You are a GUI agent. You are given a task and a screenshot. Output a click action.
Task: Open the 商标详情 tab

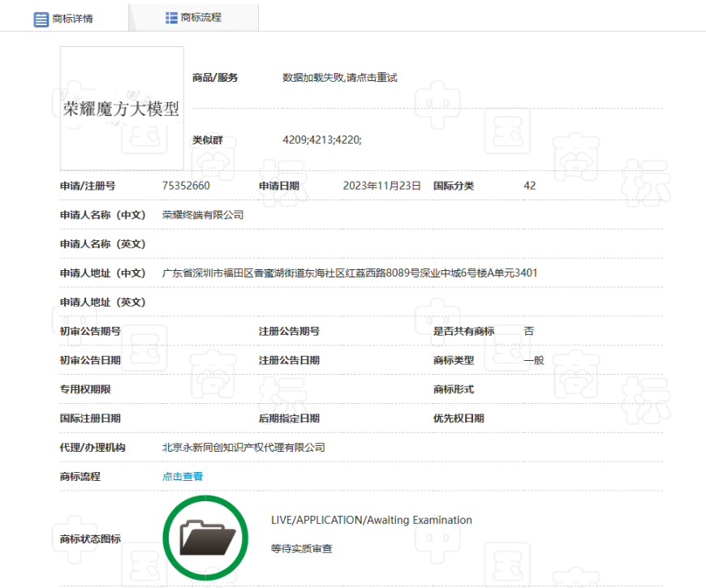click(x=64, y=18)
